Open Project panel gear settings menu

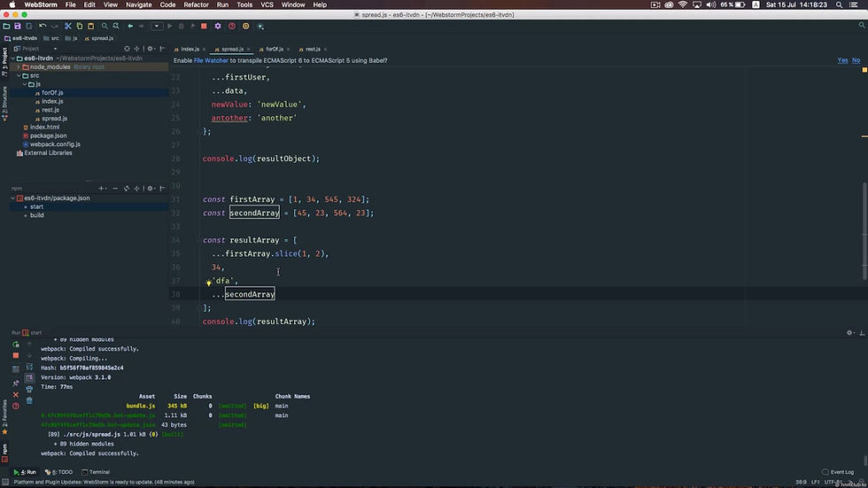[151, 49]
